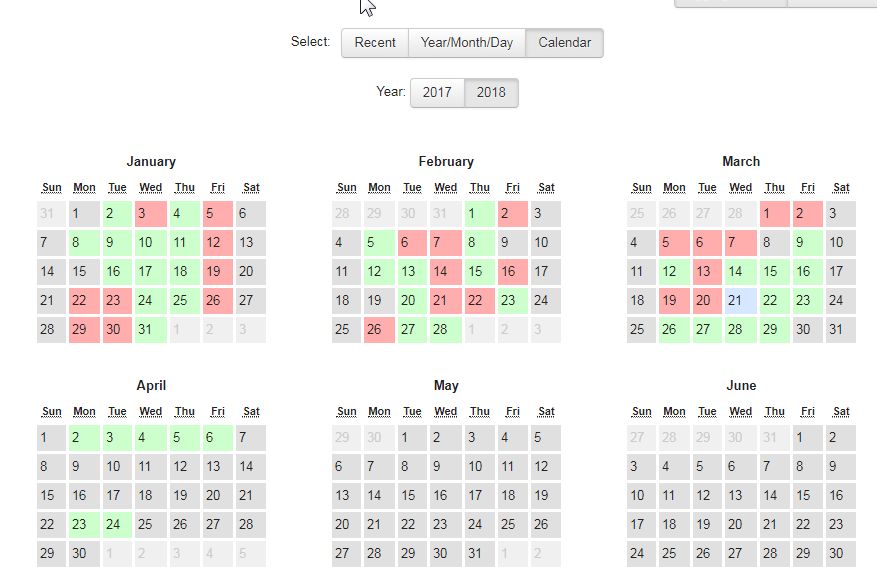
Task: Open March 1 red day
Action: pos(775,214)
